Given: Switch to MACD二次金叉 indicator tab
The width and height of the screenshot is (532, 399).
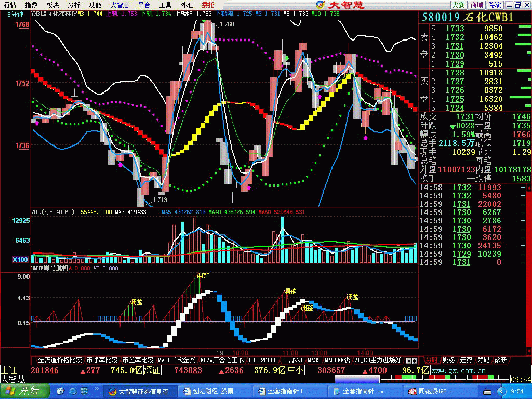Looking at the screenshot, I should (x=177, y=360).
